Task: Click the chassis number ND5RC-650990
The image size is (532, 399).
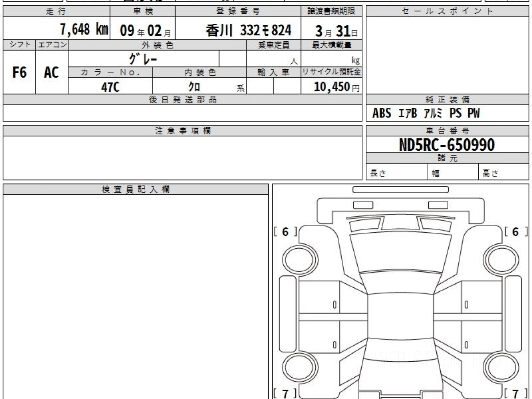Action: coord(447,145)
